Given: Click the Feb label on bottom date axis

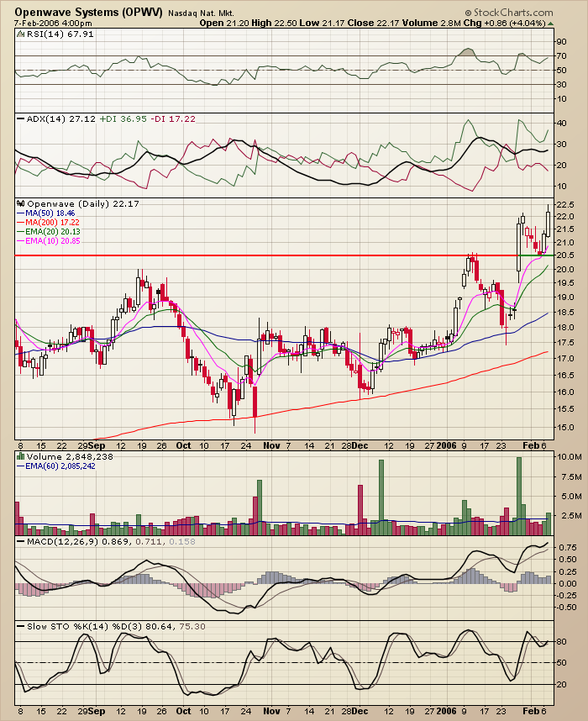Looking at the screenshot, I should point(531,711).
